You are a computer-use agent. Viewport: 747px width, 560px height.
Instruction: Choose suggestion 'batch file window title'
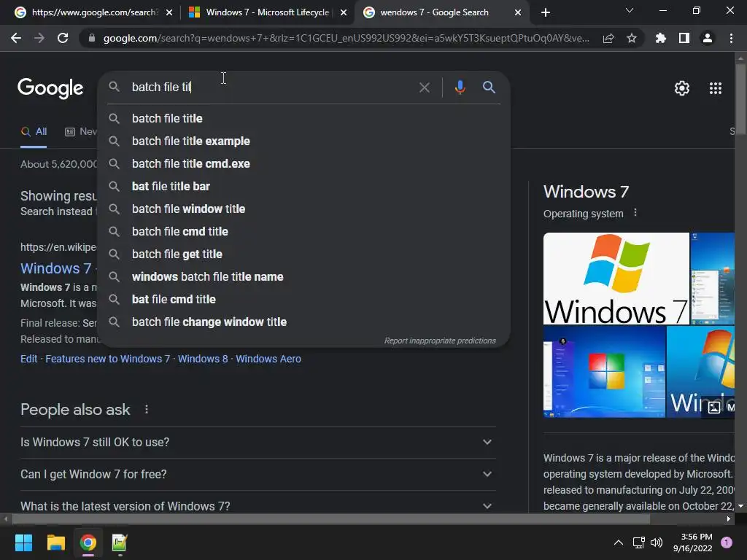(304, 209)
